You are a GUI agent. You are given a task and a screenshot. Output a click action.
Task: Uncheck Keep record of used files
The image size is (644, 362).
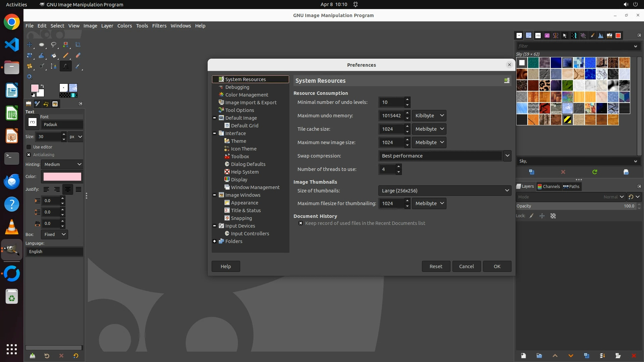click(x=301, y=223)
